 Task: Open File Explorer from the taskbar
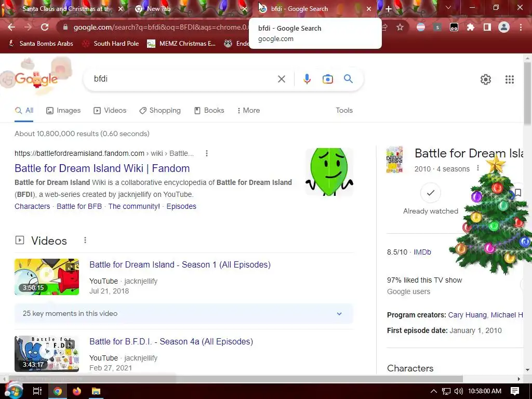[x=96, y=391]
